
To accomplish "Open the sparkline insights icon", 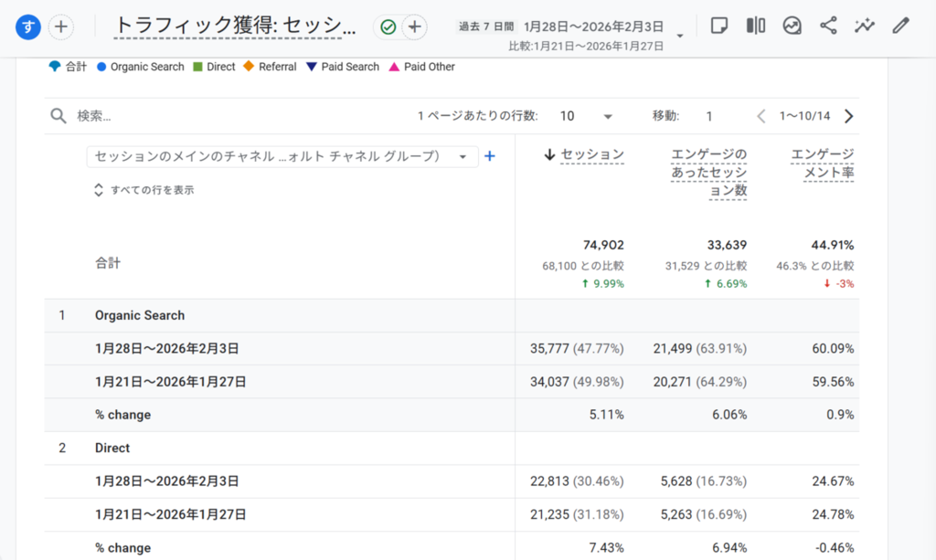I will pyautogui.click(x=865, y=26).
